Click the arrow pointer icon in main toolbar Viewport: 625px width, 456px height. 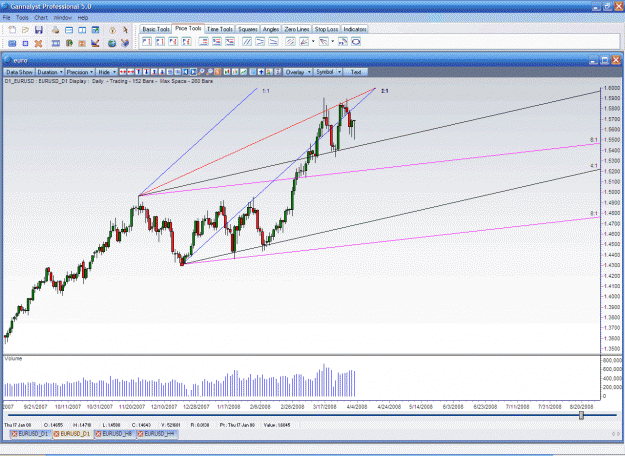coord(125,30)
